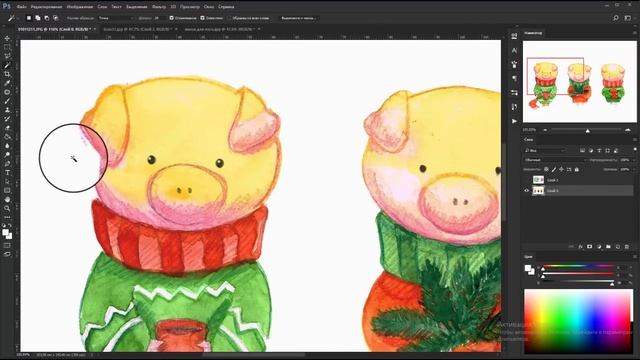640x360 pixels.
Task: Select the Lasso tool
Action: [7, 56]
